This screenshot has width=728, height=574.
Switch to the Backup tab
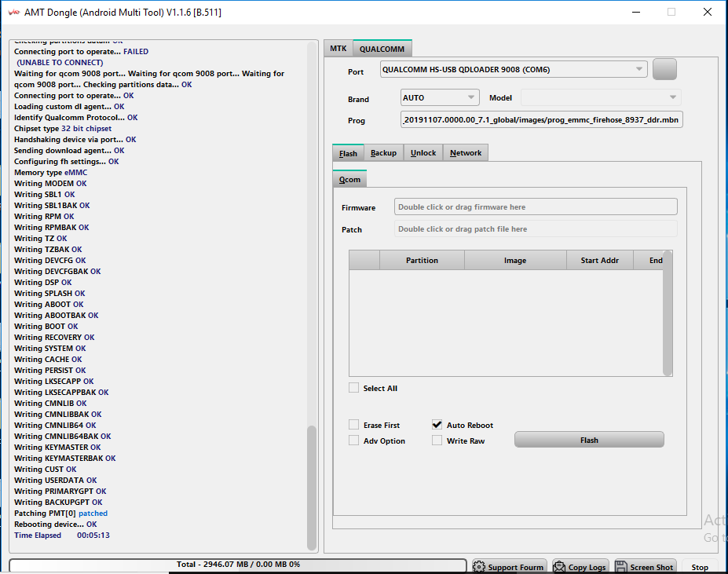coord(383,153)
